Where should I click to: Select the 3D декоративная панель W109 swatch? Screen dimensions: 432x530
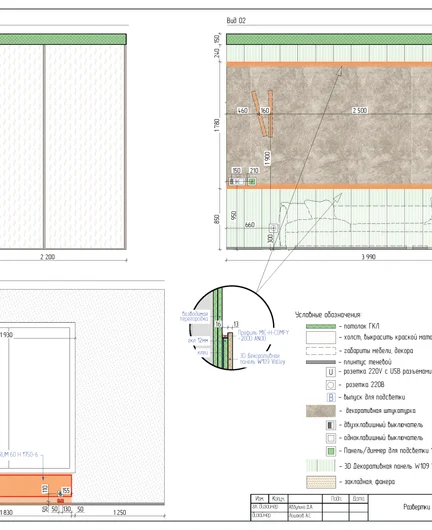(321, 466)
